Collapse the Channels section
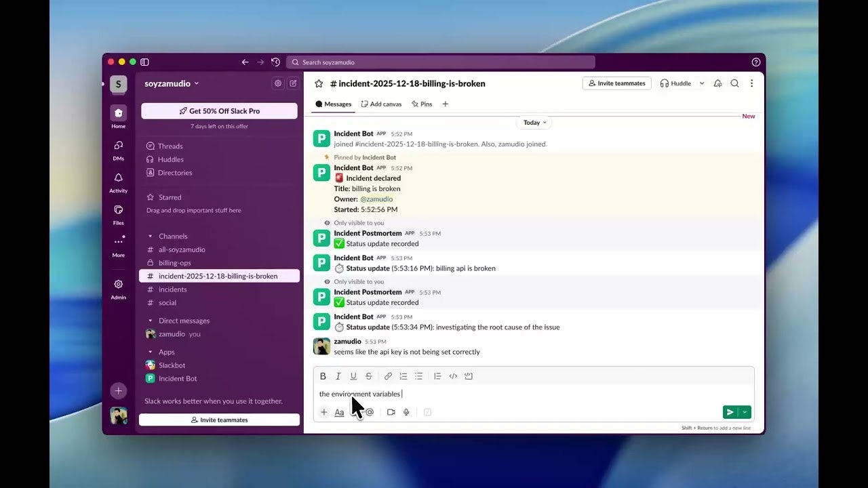Image resolution: width=868 pixels, height=488 pixels. tap(150, 237)
